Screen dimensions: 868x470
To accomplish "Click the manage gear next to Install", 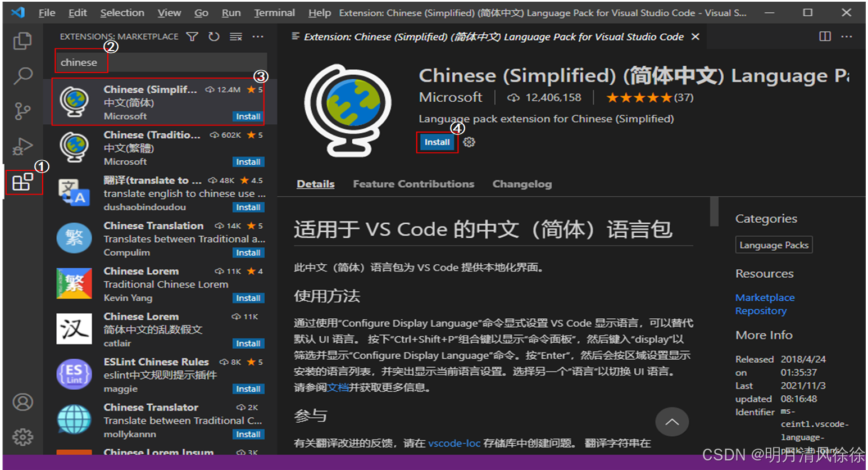I will [x=469, y=142].
